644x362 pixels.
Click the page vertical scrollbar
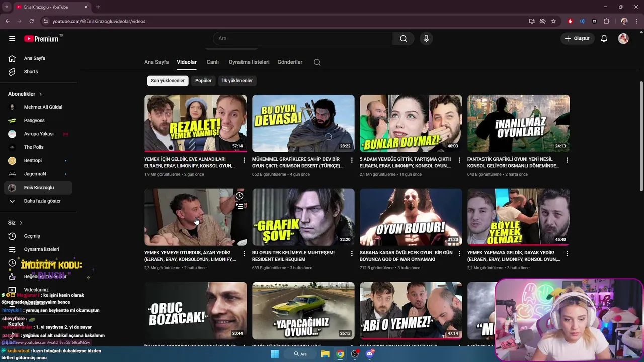pos(641,136)
